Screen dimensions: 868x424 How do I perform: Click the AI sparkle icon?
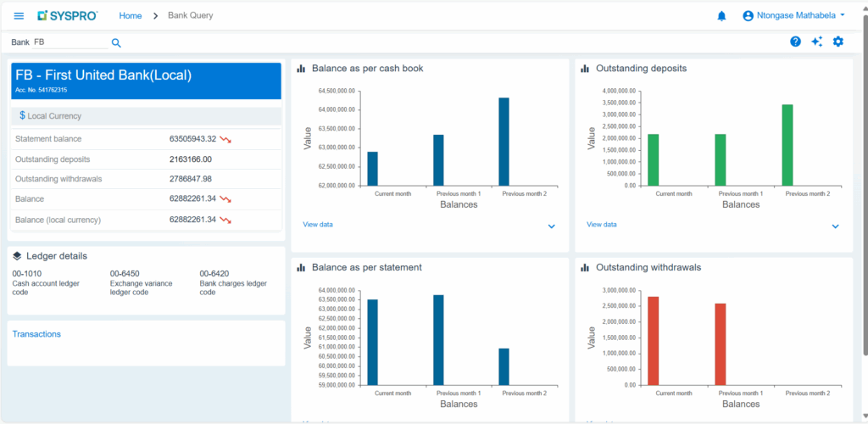[816, 42]
